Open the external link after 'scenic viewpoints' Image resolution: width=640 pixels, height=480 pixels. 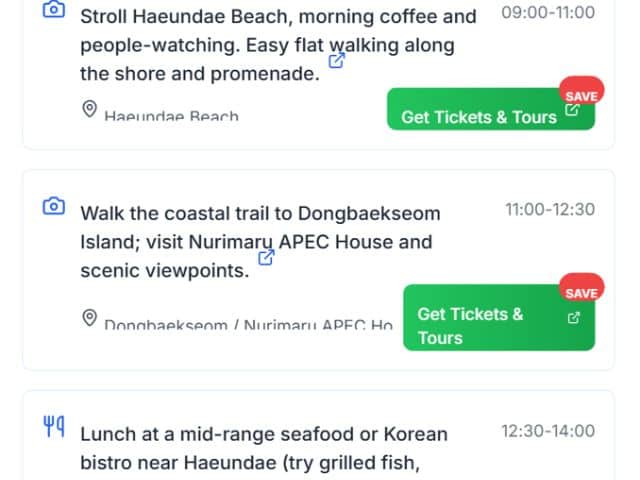click(x=266, y=257)
